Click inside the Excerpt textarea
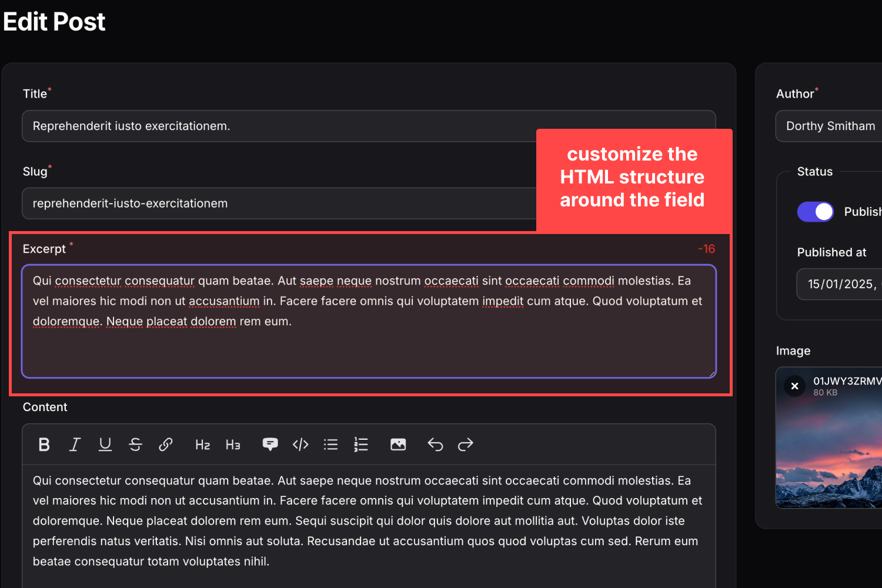This screenshot has width=882, height=588. [x=369, y=321]
